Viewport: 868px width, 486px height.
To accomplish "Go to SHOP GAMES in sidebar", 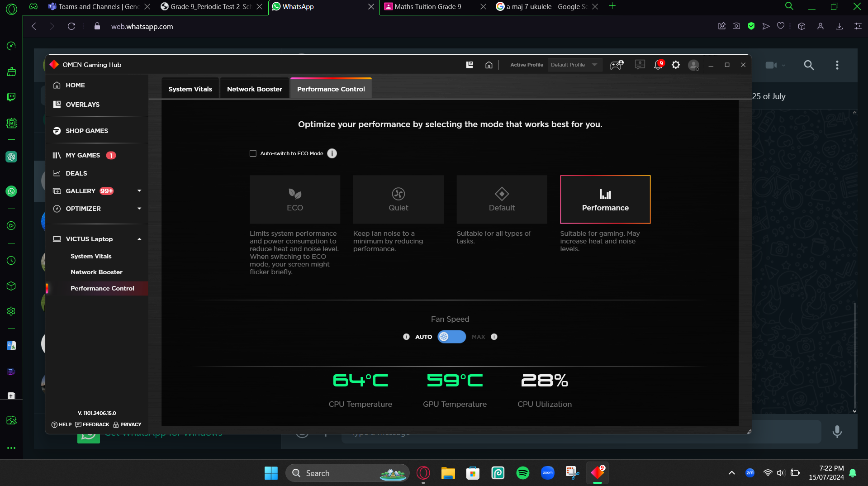I will click(87, 131).
